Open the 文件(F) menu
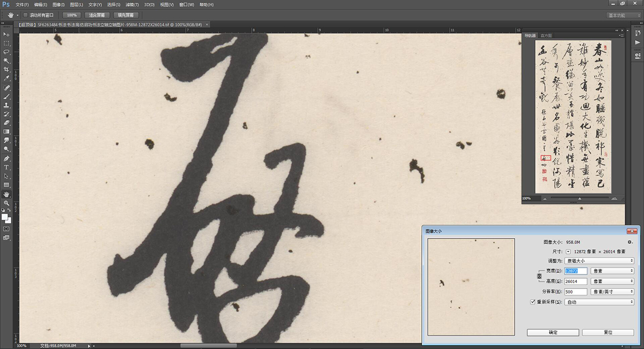 pyautogui.click(x=23, y=4)
